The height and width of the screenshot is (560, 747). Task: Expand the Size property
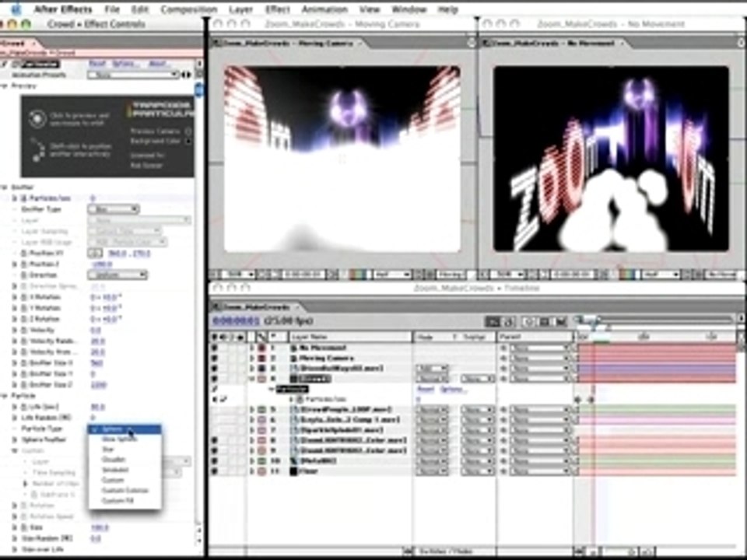(x=14, y=527)
